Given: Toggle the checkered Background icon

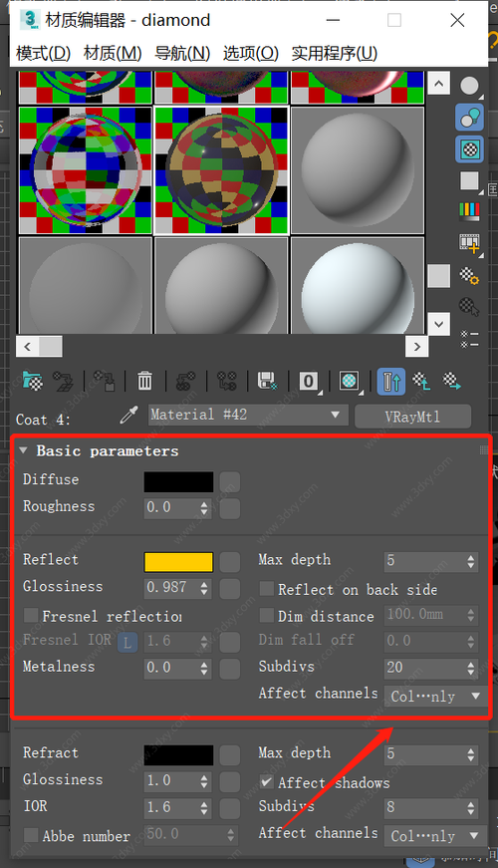Looking at the screenshot, I should (x=470, y=148).
